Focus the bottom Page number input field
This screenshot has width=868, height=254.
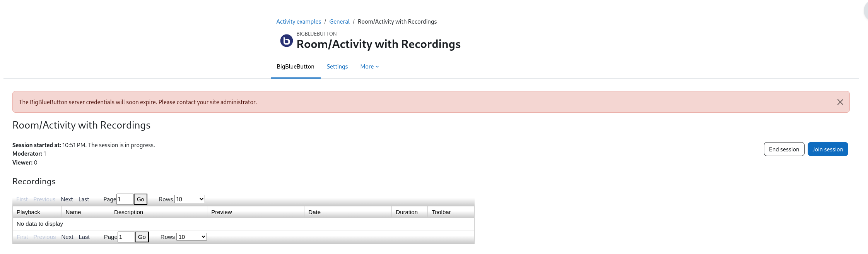click(x=126, y=237)
